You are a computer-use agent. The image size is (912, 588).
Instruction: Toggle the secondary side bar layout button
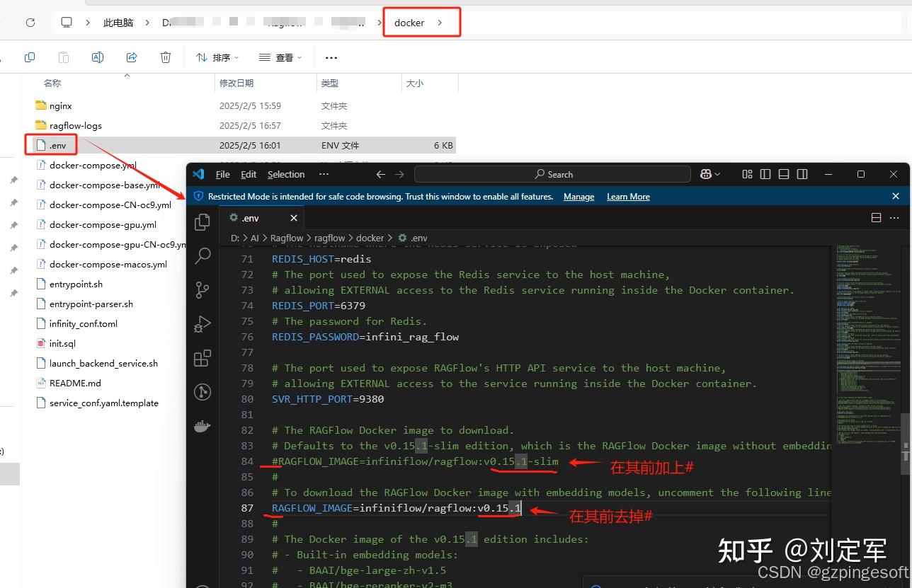tap(802, 174)
